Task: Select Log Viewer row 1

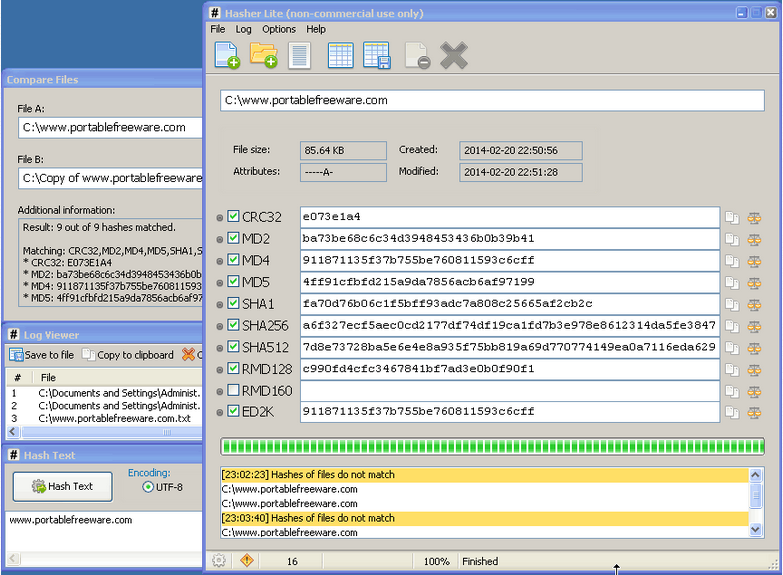Action: 105,393
